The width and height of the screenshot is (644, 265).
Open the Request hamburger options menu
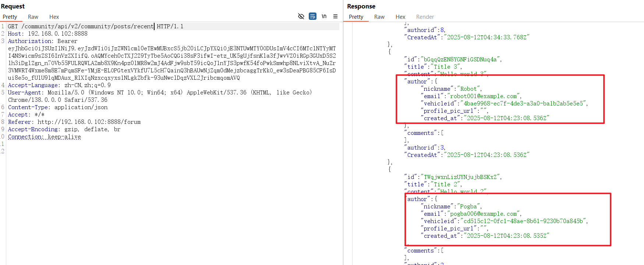click(x=335, y=16)
